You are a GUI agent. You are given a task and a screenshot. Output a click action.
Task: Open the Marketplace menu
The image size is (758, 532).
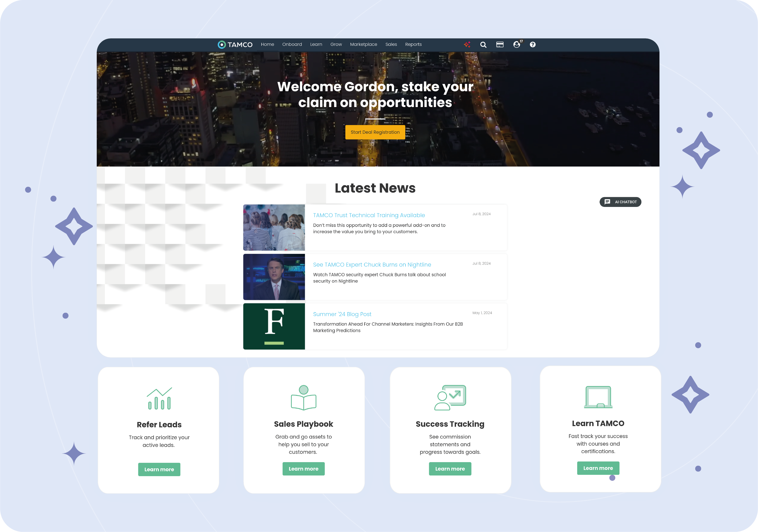click(363, 44)
